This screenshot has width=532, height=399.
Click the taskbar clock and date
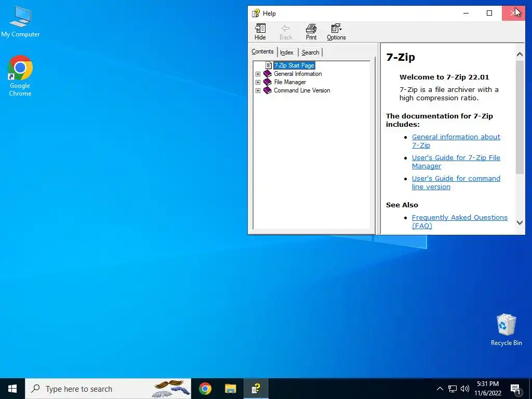(x=488, y=389)
